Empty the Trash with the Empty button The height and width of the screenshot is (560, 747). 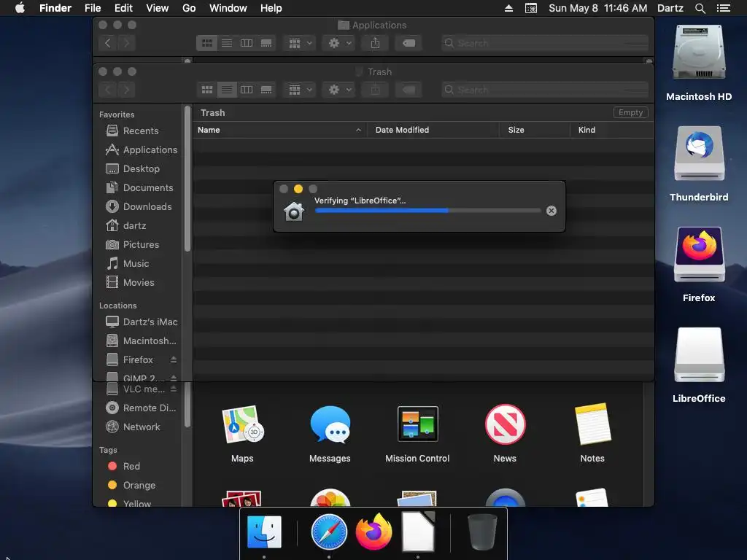(x=630, y=112)
